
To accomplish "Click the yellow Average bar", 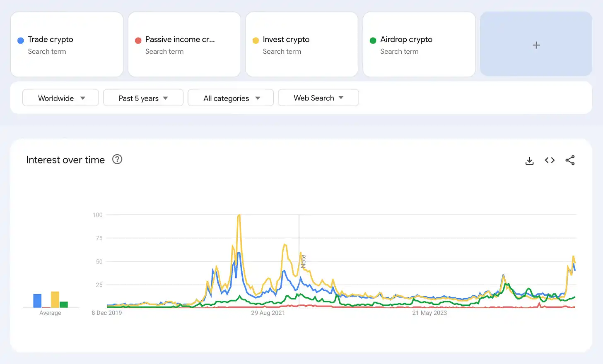I will click(55, 299).
